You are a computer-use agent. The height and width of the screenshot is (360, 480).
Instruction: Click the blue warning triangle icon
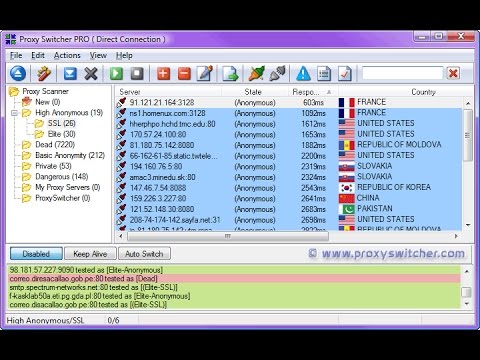[303, 73]
